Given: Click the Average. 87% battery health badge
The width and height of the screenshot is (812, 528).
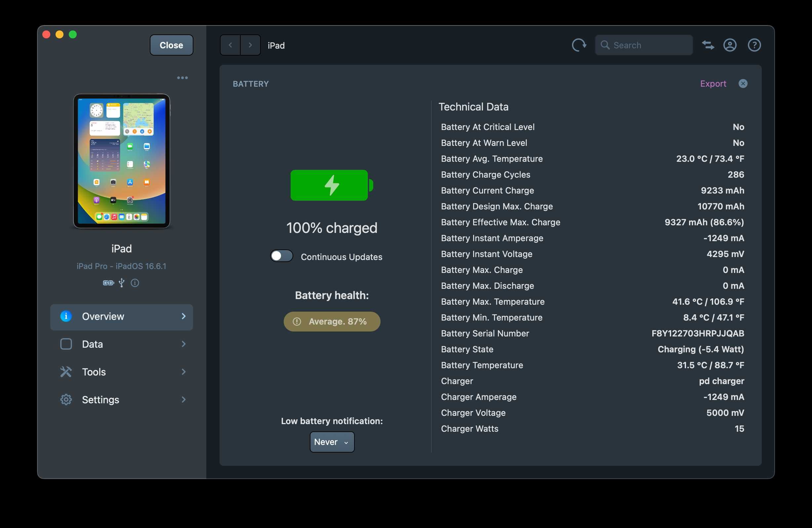Looking at the screenshot, I should pyautogui.click(x=332, y=322).
